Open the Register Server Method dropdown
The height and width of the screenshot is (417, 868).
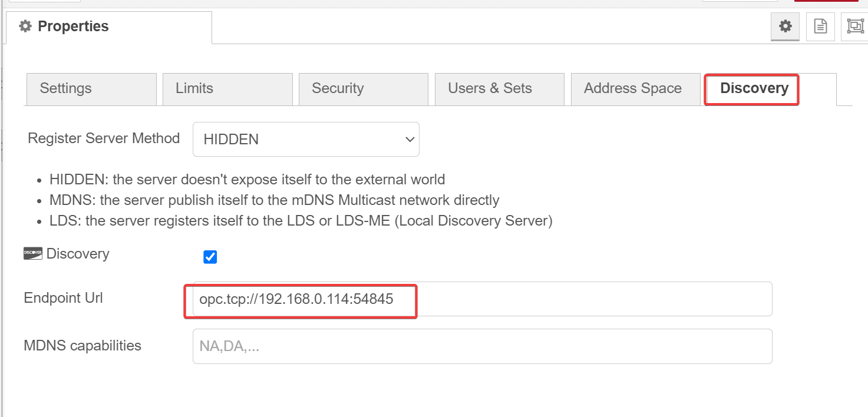(x=306, y=139)
